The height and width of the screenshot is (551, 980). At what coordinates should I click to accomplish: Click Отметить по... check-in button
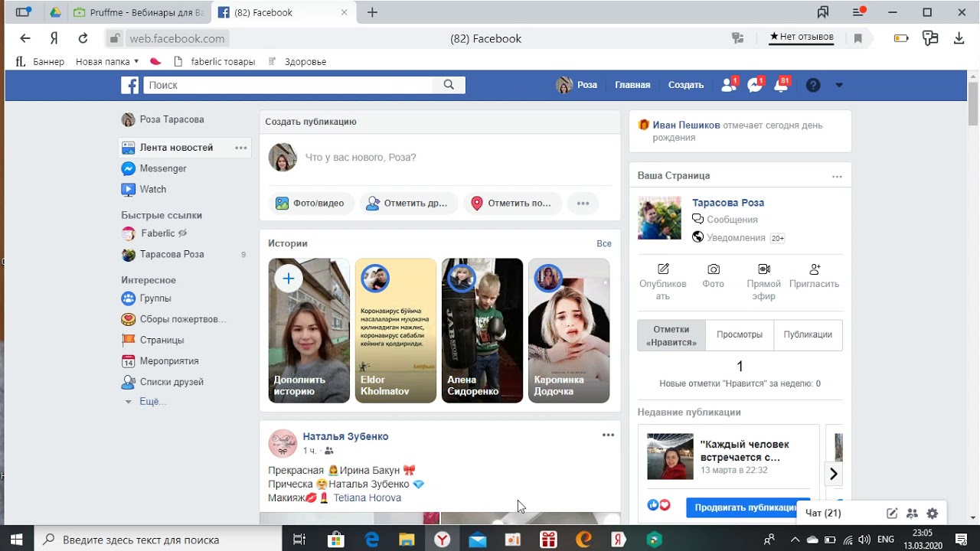[x=513, y=204]
